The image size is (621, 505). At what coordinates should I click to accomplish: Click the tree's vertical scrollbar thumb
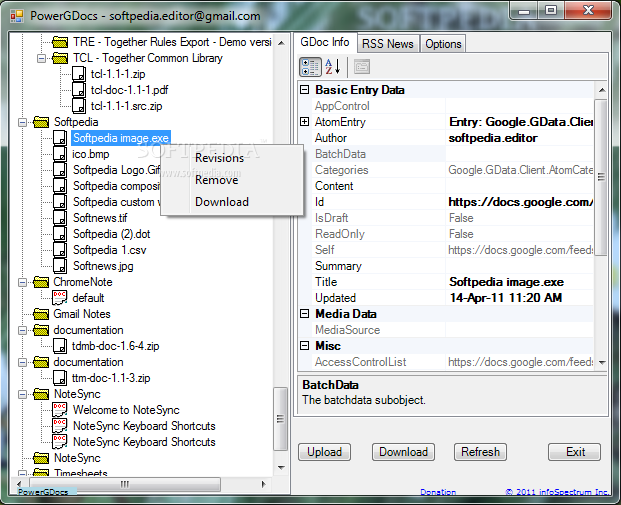[280, 419]
